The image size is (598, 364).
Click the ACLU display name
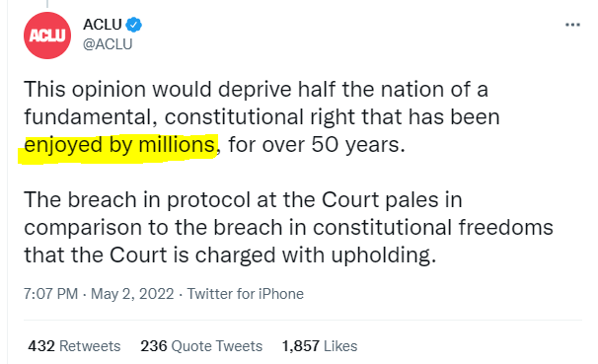point(103,25)
